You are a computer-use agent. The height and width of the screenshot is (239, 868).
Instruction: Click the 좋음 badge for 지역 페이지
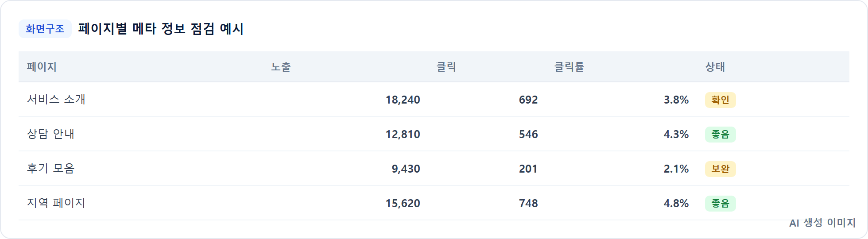[720, 204]
